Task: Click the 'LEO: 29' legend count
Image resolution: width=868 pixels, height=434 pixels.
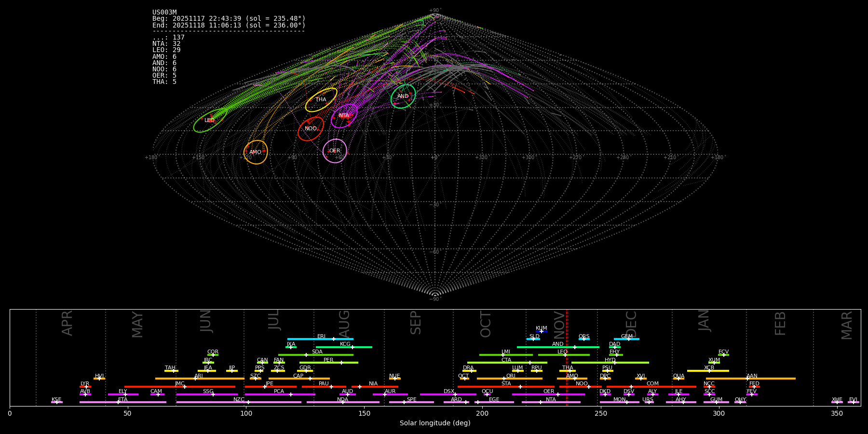Action: click(x=166, y=50)
